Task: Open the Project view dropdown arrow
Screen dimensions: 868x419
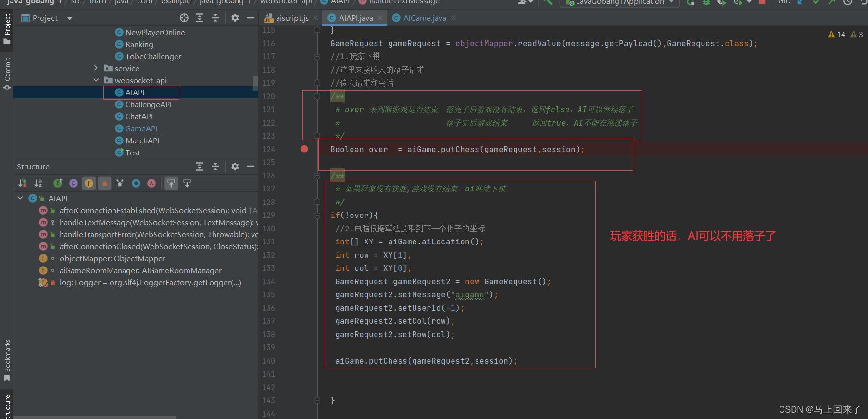Action: coord(70,18)
